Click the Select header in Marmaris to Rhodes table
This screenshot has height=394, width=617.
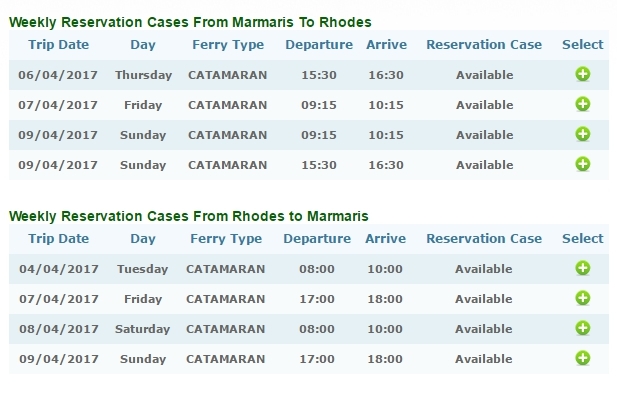(x=582, y=44)
